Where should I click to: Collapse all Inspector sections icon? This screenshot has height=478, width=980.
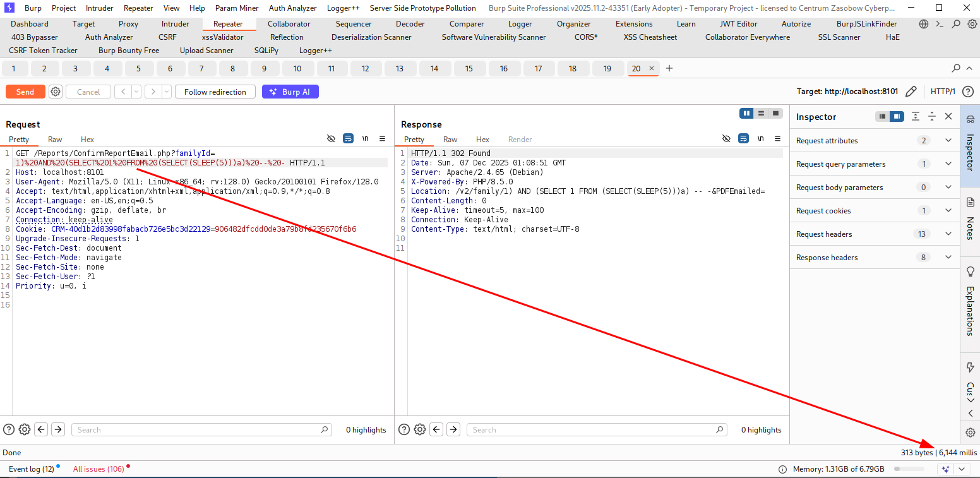click(932, 116)
